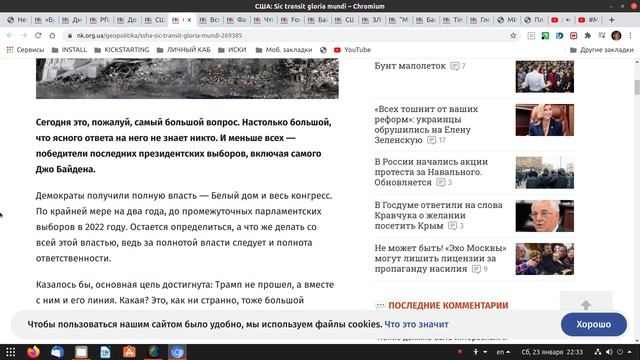Switch to the first Не… tab

click(x=17, y=20)
